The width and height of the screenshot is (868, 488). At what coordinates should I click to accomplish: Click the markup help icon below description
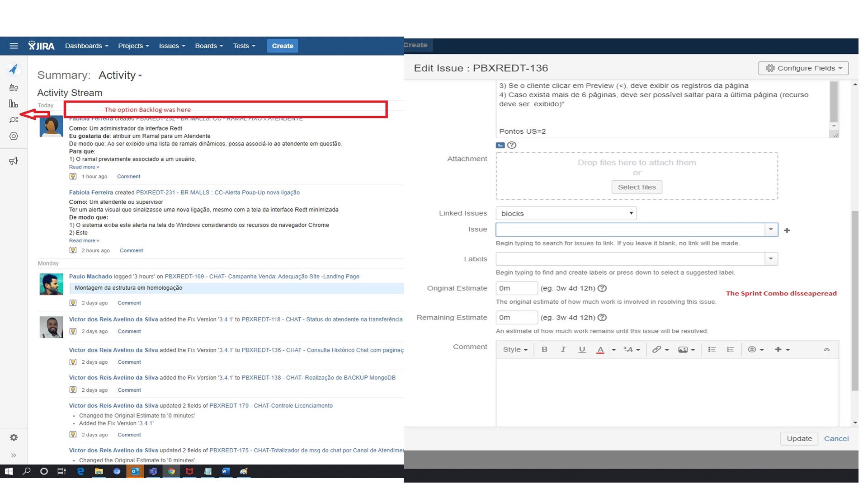[512, 145]
